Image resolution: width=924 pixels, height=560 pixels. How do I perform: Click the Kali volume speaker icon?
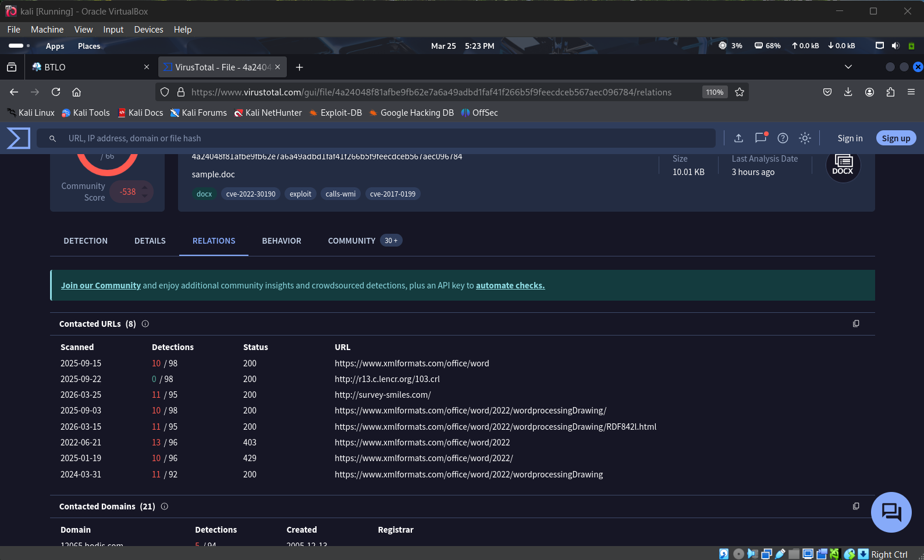click(895, 46)
